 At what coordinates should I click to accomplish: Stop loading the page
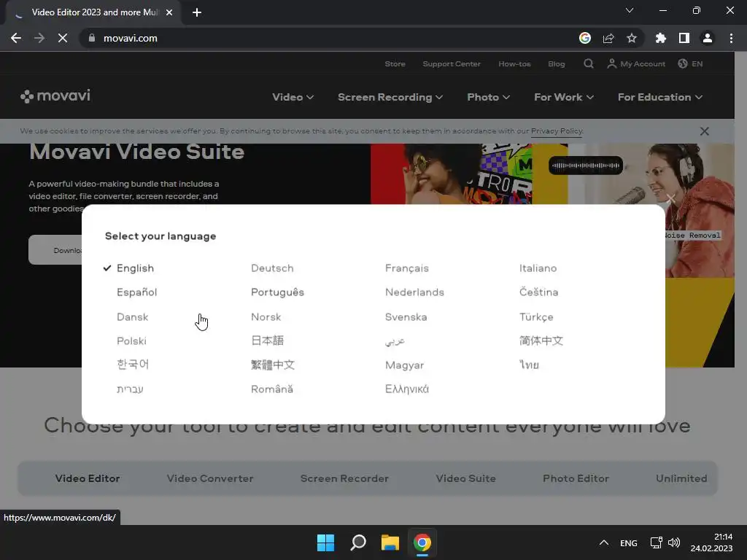[x=63, y=38]
